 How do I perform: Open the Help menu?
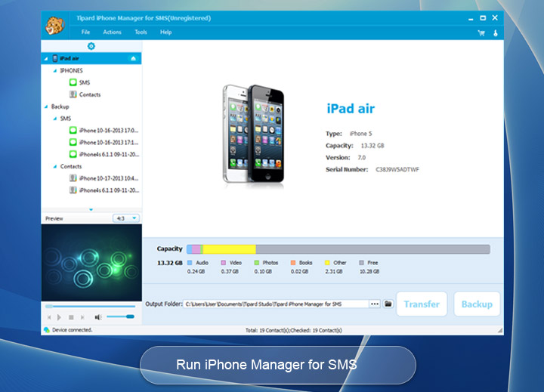coord(165,32)
